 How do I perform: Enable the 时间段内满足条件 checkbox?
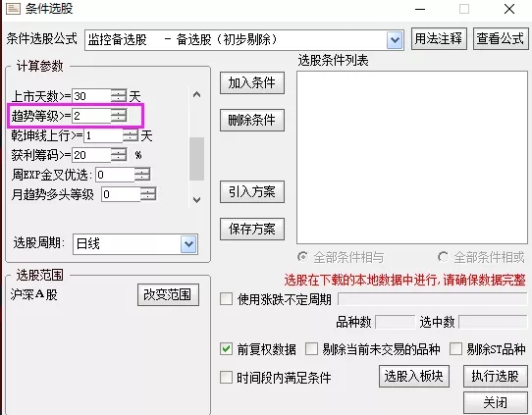click(227, 378)
